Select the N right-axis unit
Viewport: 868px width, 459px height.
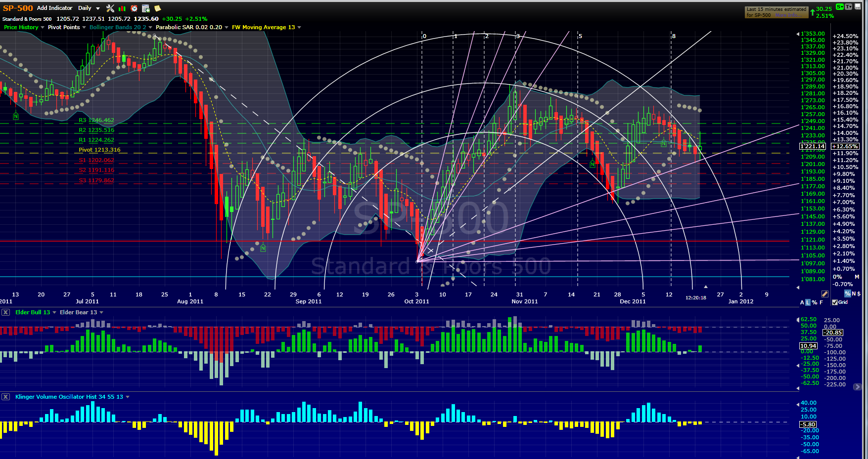pyautogui.click(x=854, y=293)
